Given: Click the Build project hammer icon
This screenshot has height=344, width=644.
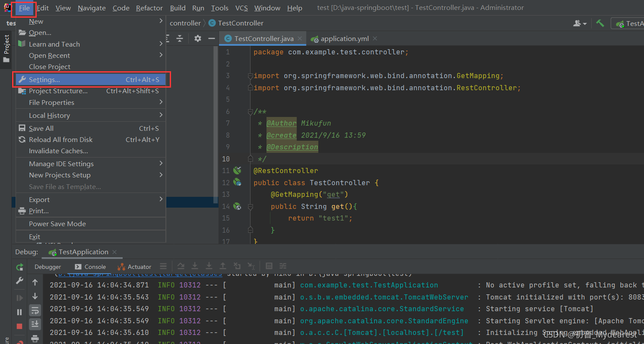Looking at the screenshot, I should [600, 23].
